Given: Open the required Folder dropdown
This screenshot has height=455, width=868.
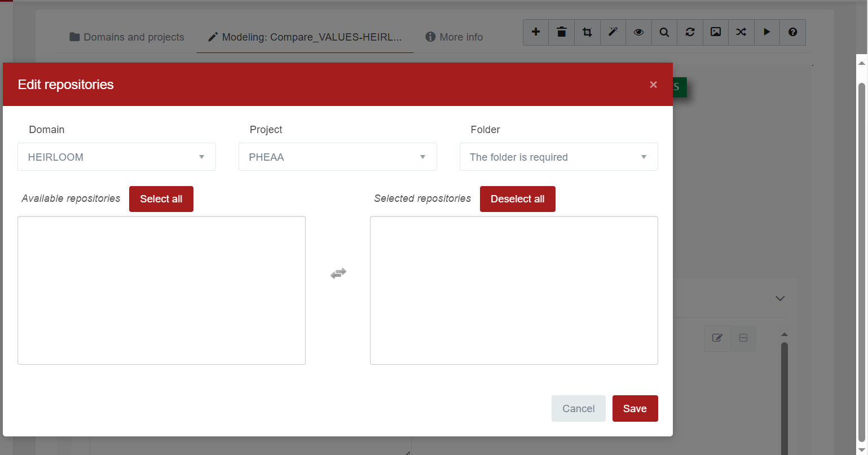Looking at the screenshot, I should (x=558, y=157).
